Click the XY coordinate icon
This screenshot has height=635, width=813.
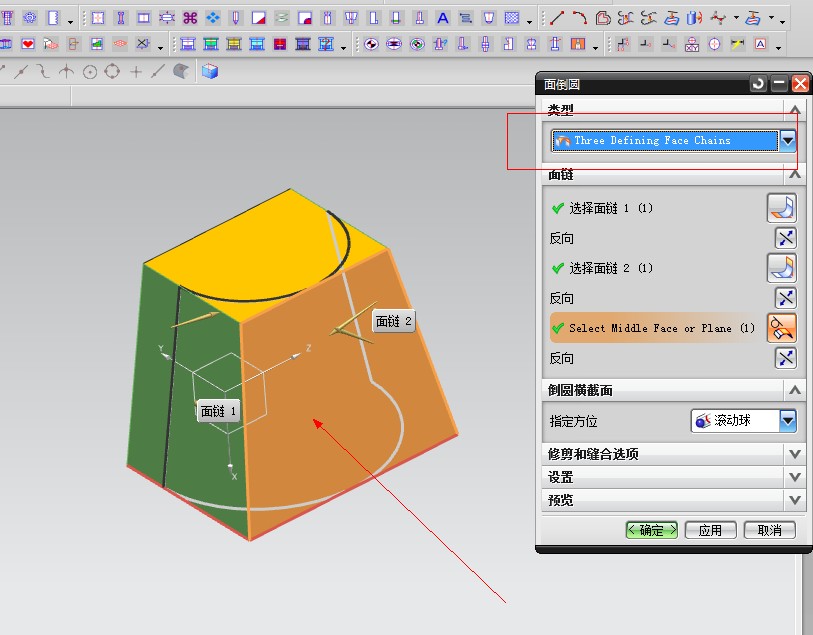point(692,45)
